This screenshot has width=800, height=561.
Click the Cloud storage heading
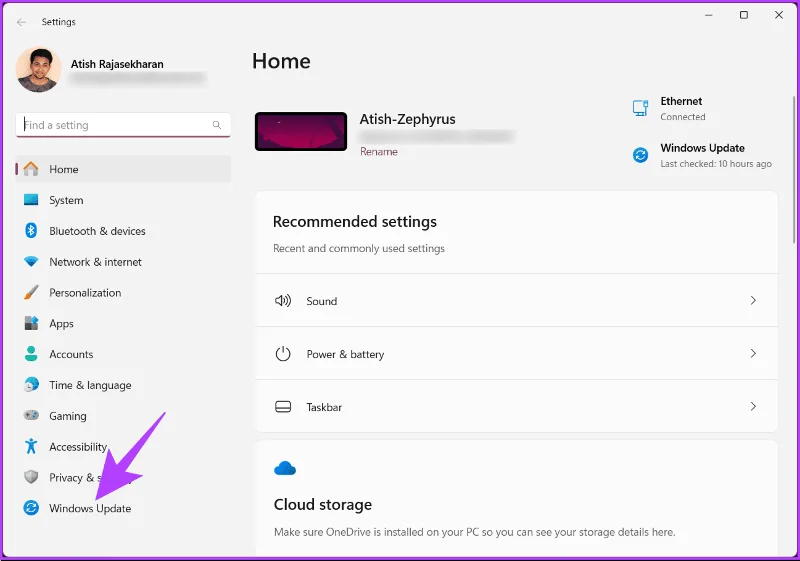coord(322,504)
